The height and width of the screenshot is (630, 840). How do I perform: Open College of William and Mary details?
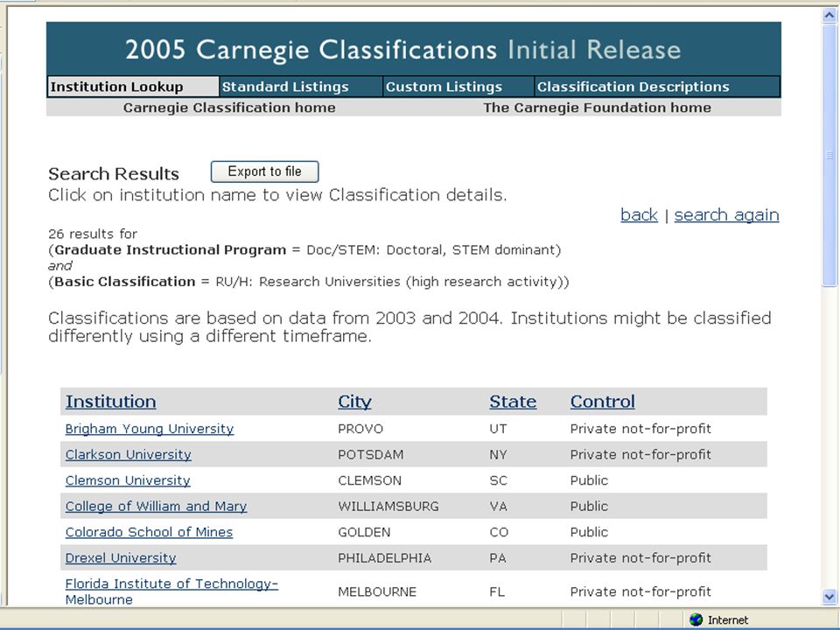pos(156,507)
